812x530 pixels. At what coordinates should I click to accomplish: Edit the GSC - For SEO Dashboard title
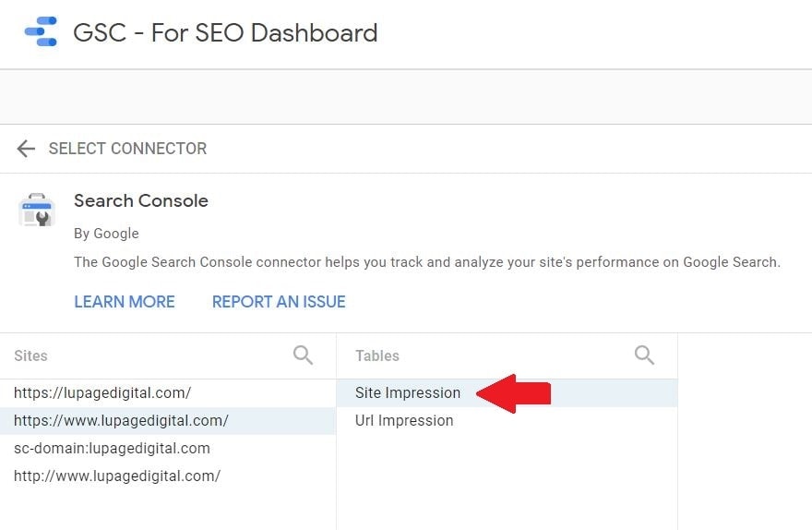[225, 32]
